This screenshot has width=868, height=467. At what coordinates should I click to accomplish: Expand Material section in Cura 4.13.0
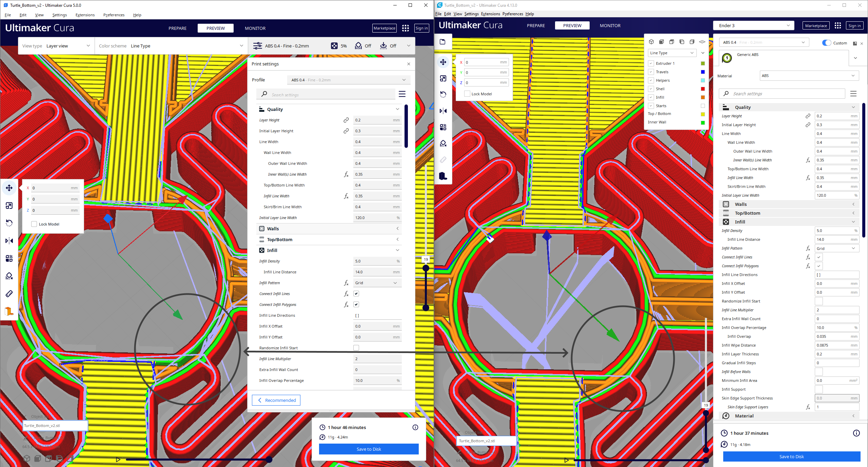(789, 416)
